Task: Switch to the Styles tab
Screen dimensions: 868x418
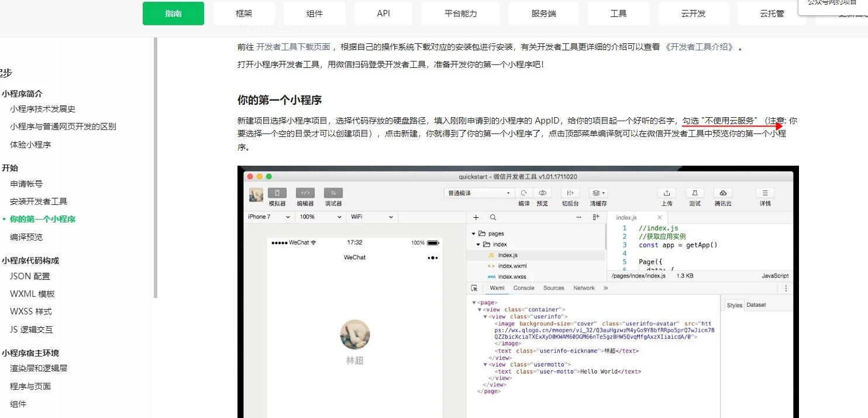Action: coord(735,305)
